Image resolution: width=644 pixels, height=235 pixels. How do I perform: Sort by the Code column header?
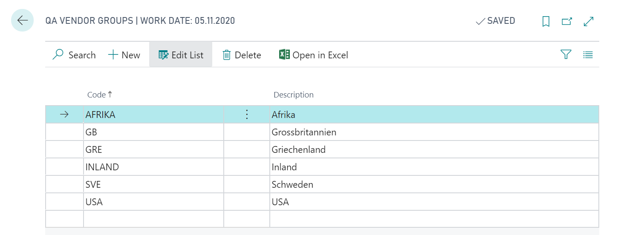100,95
